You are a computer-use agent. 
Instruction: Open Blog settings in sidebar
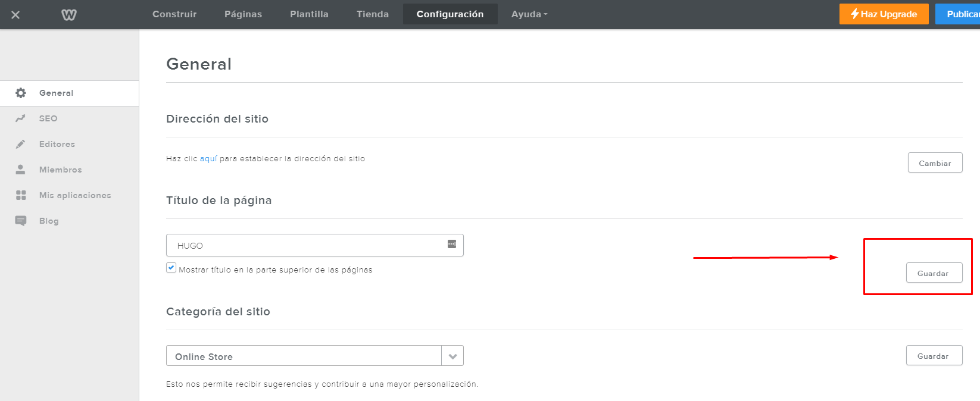[x=69, y=221]
